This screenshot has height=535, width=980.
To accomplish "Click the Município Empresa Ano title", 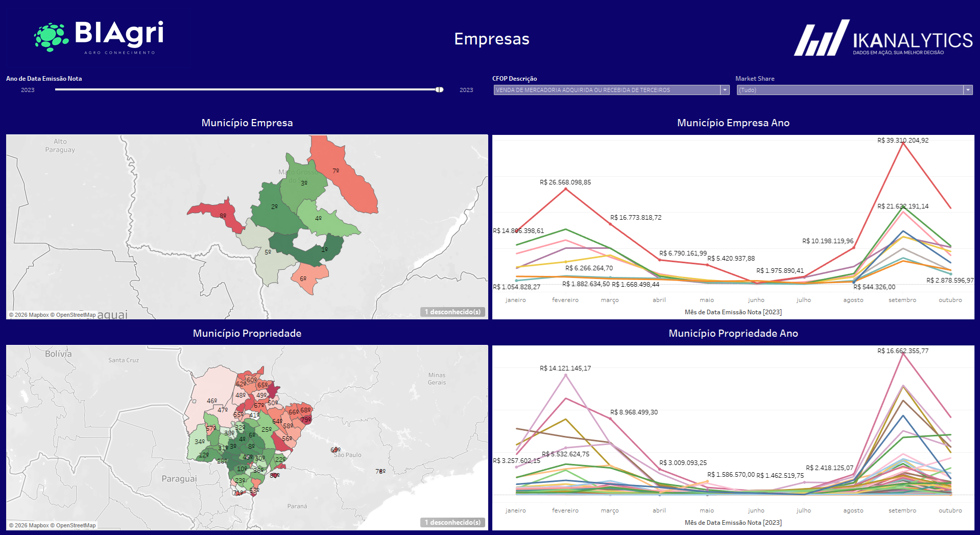I will pos(733,123).
